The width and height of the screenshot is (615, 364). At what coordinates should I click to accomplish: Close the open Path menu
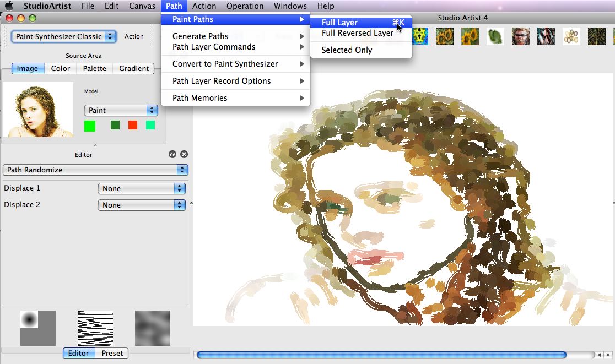tap(174, 6)
